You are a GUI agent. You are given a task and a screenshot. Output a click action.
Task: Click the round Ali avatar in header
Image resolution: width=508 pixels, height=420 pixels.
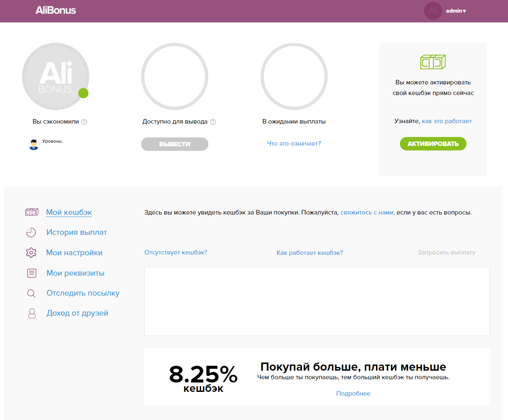[433, 11]
